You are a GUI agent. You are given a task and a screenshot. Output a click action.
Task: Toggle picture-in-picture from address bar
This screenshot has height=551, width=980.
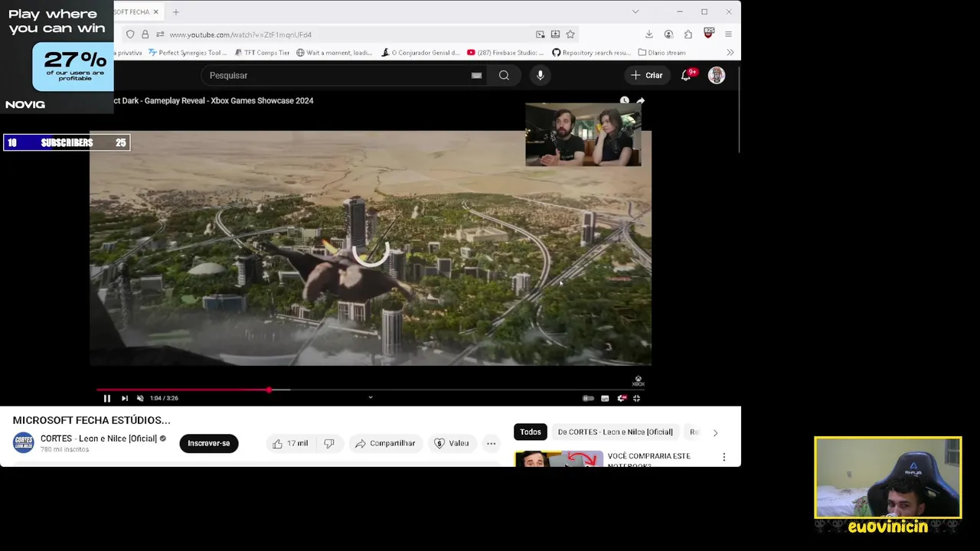541,34
